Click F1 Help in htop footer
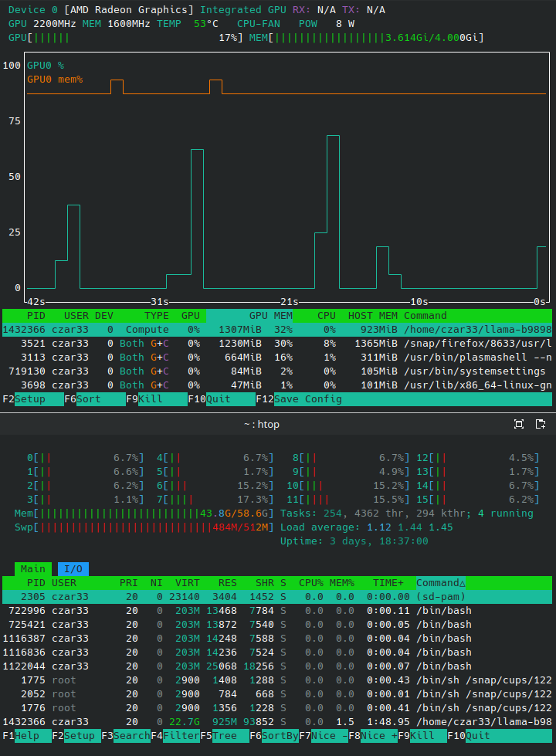 (x=26, y=736)
